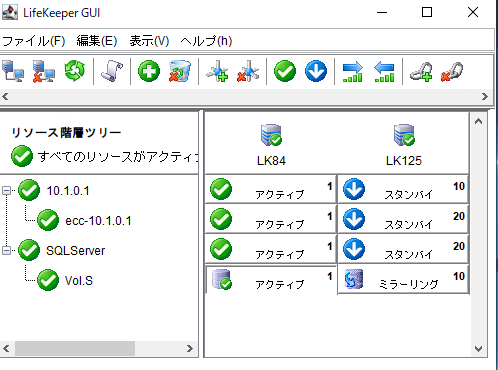Click the Create resource hierarchy plus icon

[149, 71]
